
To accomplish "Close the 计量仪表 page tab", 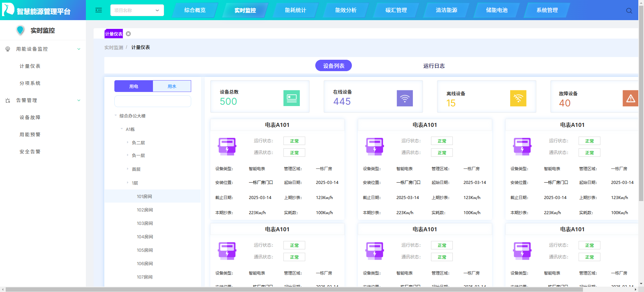I will (x=128, y=34).
